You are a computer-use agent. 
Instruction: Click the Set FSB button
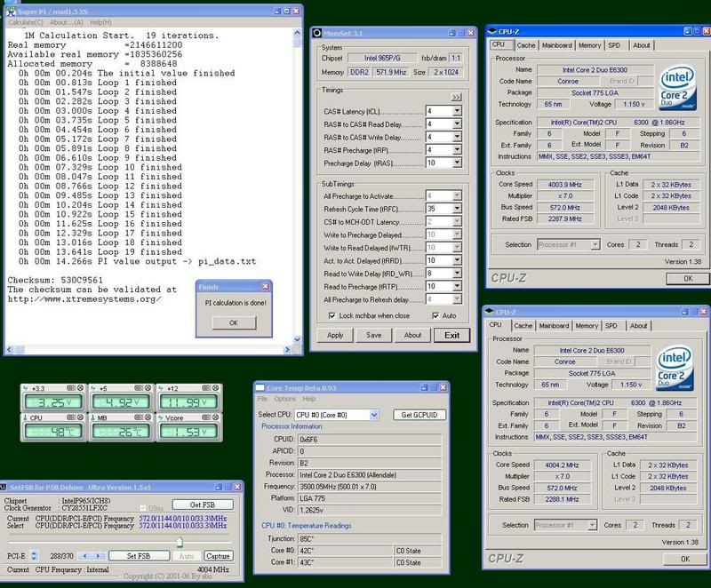pyautogui.click(x=139, y=556)
